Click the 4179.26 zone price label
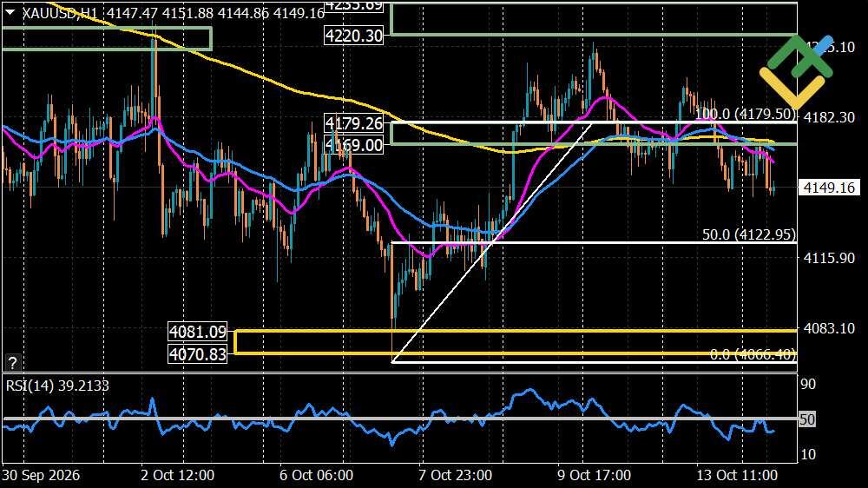Screen dimensions: 868x488 [x=354, y=123]
